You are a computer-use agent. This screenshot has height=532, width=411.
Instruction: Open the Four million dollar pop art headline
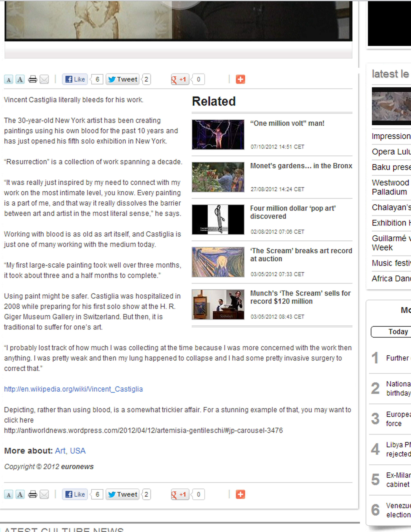293,212
